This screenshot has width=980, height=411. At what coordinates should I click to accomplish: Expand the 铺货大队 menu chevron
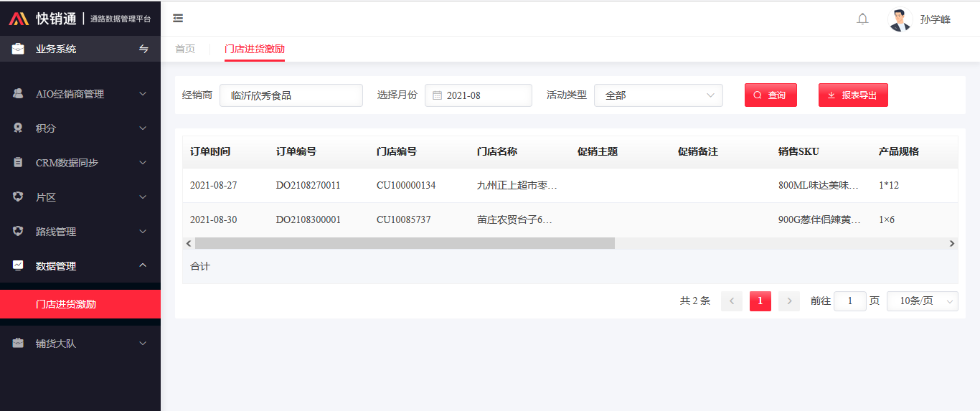(143, 344)
